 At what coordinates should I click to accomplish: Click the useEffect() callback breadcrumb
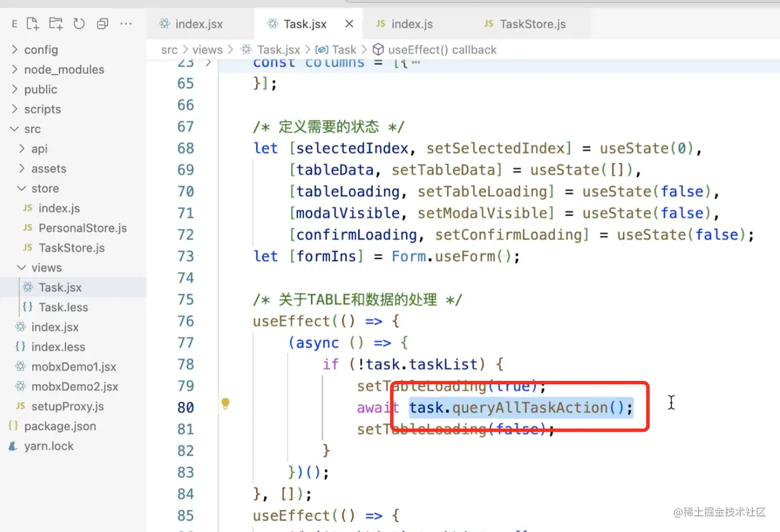click(x=435, y=50)
